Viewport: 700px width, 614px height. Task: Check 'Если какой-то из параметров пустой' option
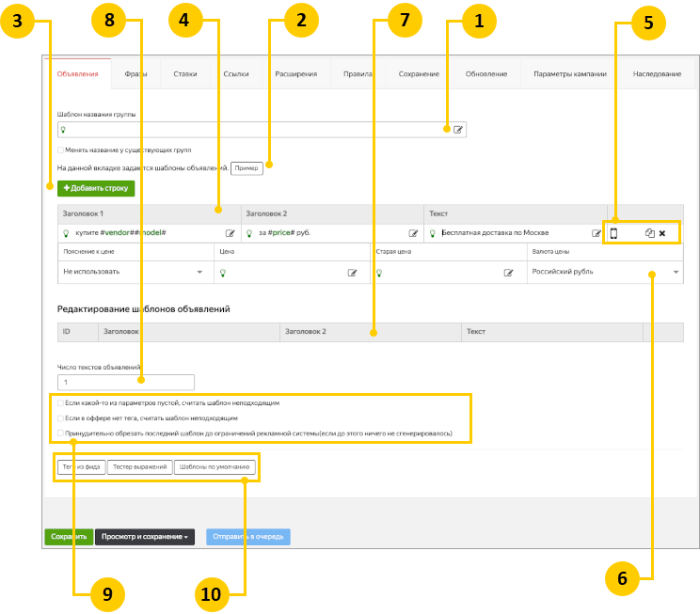coord(61,402)
